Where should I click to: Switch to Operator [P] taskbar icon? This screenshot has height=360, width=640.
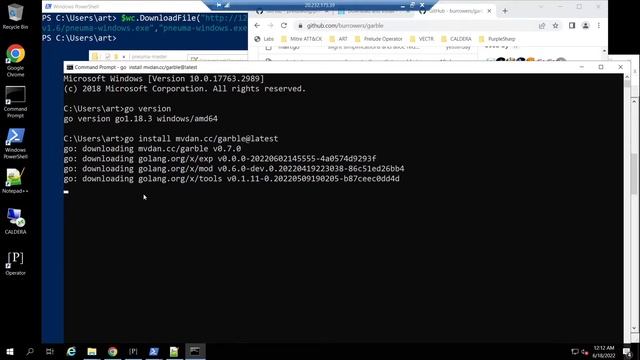pos(133,351)
